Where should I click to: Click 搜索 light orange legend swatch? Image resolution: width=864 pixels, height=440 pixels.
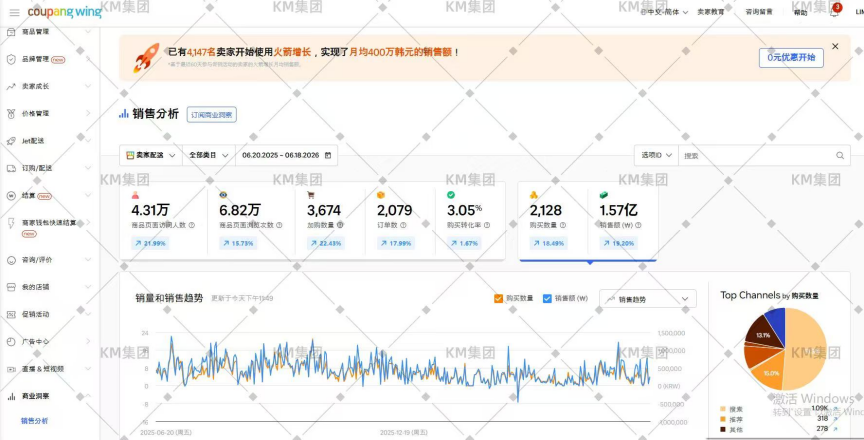pyautogui.click(x=722, y=409)
